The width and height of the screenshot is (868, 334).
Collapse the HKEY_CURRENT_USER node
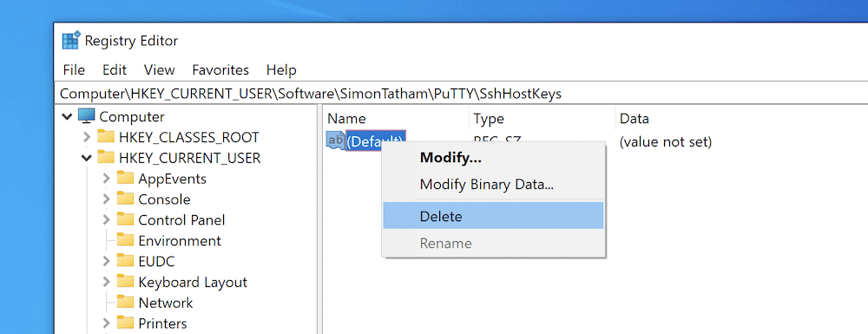[x=86, y=158]
